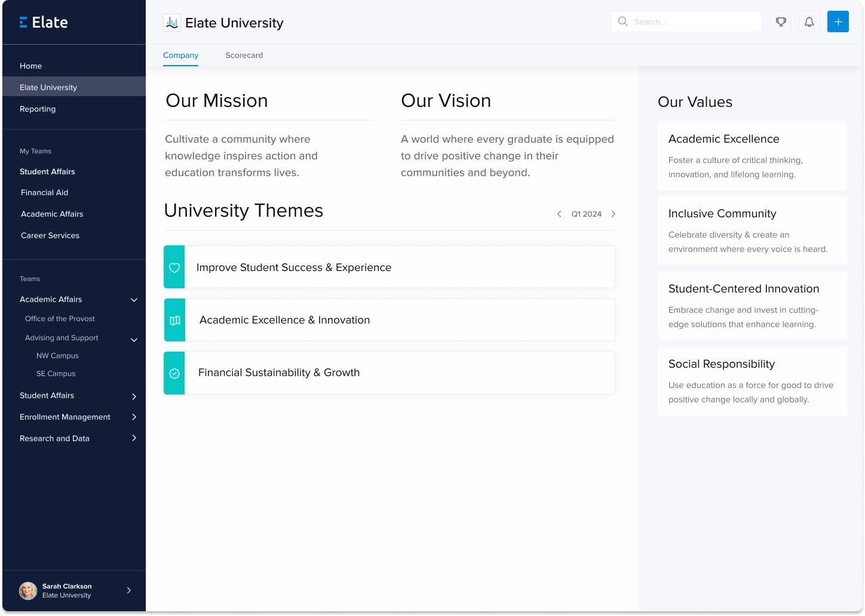865x616 pixels.
Task: Go to previous quarter with left arrow
Action: tap(559, 214)
